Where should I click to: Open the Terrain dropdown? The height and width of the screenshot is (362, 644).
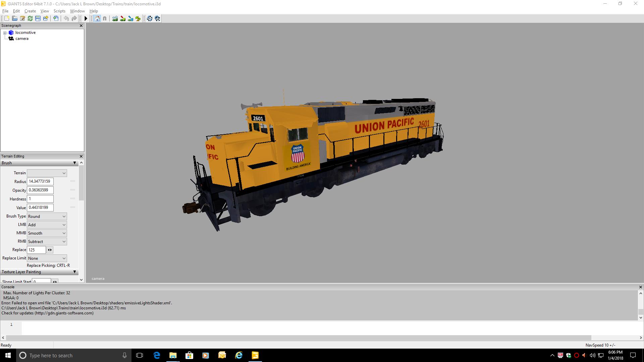[x=47, y=173]
